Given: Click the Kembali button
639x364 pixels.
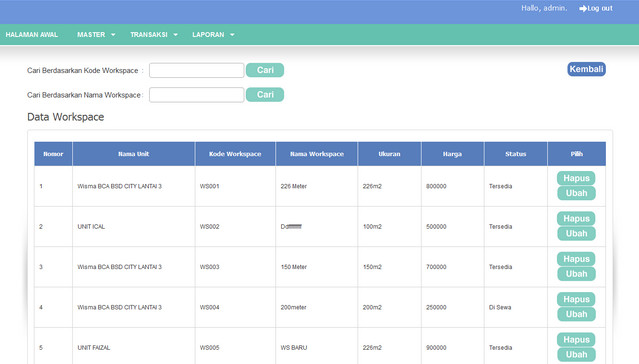Looking at the screenshot, I should (x=586, y=69).
